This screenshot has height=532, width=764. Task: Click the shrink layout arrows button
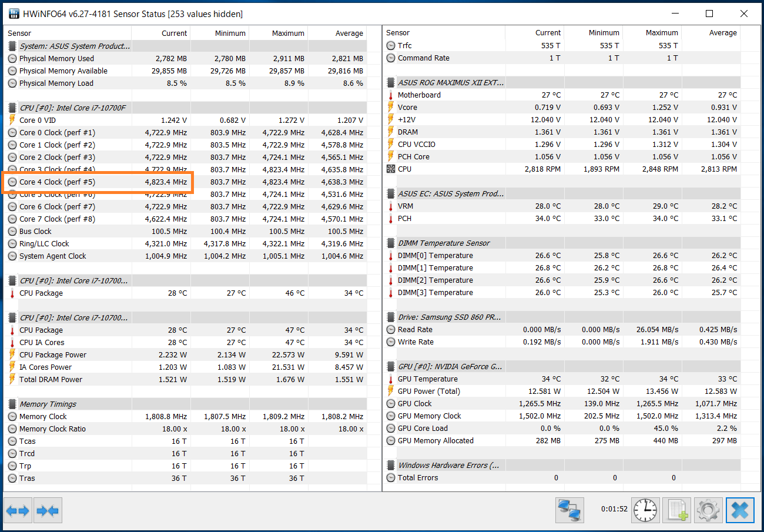pos(48,510)
